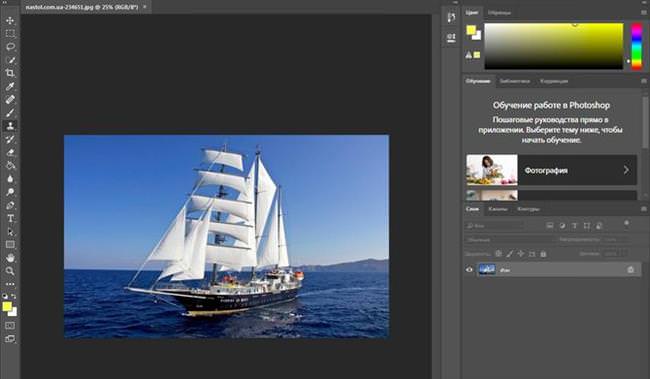This screenshot has height=379, width=650.
Task: Expand the Фотография tutorial chevron
Action: [x=626, y=170]
